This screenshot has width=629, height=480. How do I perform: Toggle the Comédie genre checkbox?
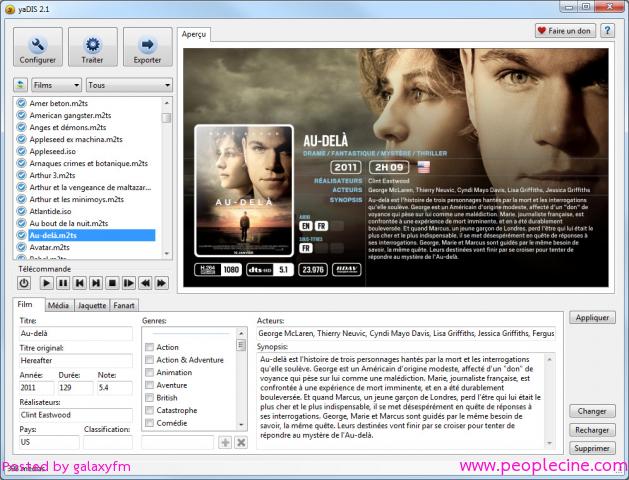click(x=149, y=423)
